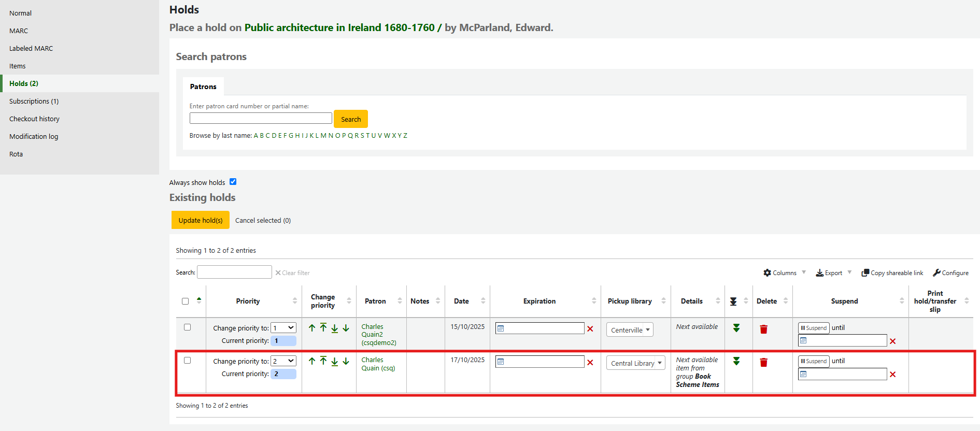Open Public architecture in Ireland title link
980x431 pixels.
point(343,27)
